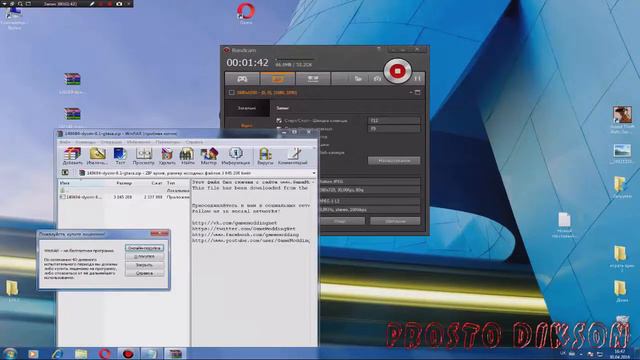Expand the WinRAR address bar dropdown arrow
640x360 pixels.
[313, 173]
